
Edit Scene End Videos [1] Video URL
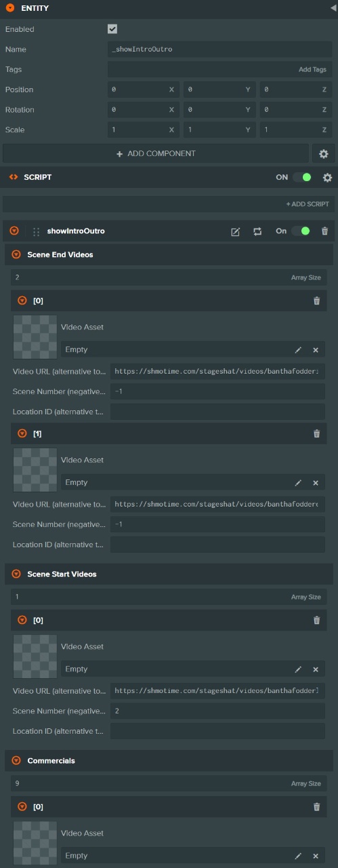[217, 505]
